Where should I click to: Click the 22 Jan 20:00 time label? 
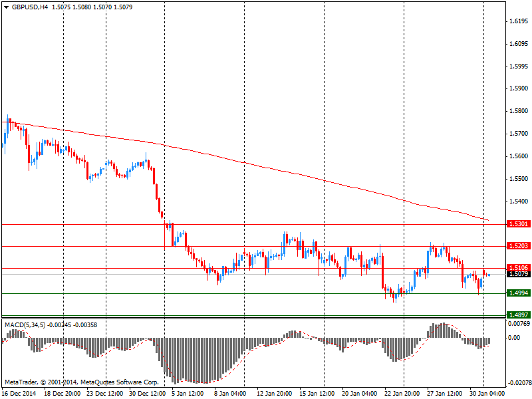point(402,394)
